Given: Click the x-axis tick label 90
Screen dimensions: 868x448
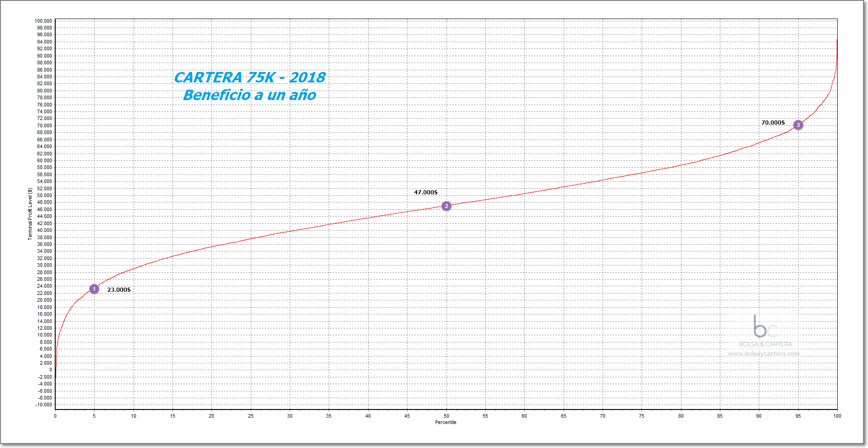Looking at the screenshot, I should (x=759, y=416).
